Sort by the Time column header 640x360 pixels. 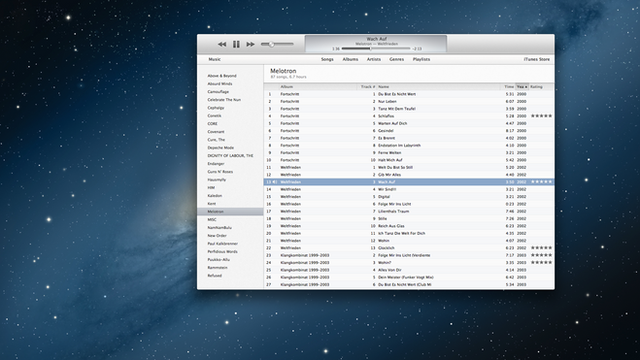point(509,87)
